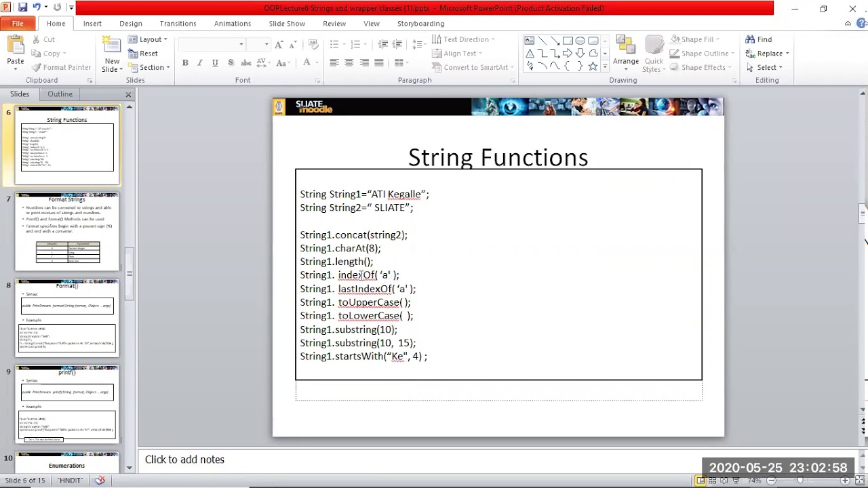Click the Replace button
This screenshot has height=488, width=868.
click(767, 54)
